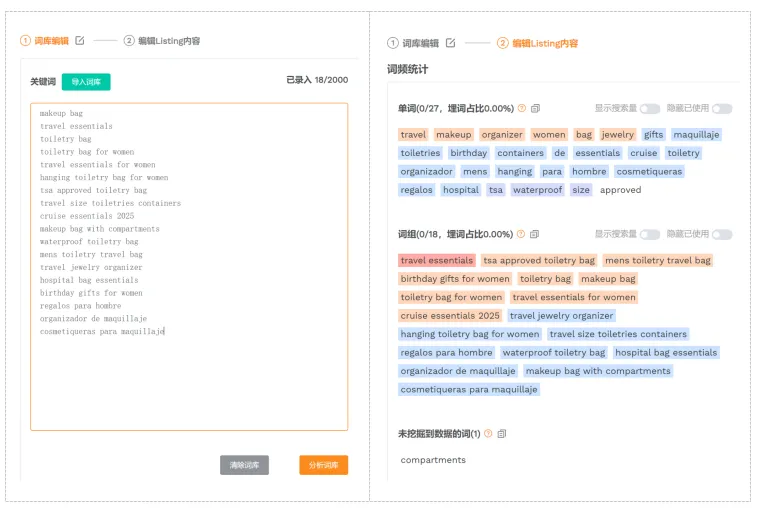The width and height of the screenshot is (762, 510).
Task: Click the green 导入词库 button
Action: point(86,82)
